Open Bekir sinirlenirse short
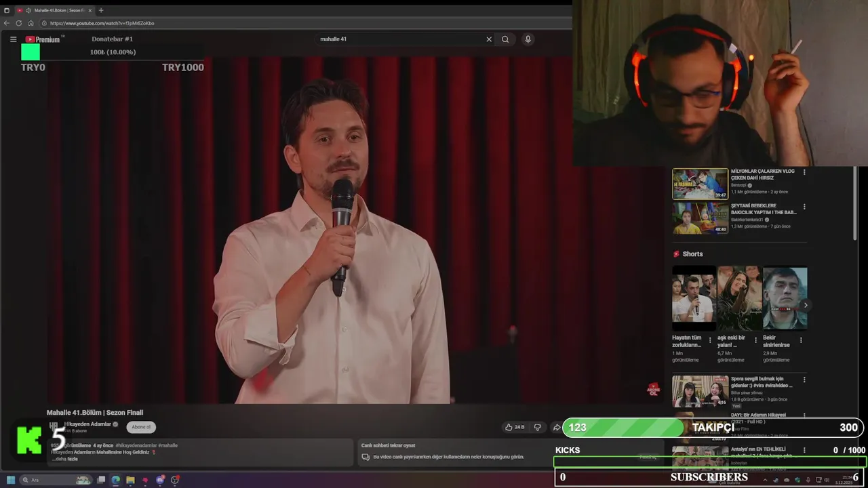The image size is (868, 488). (x=785, y=298)
